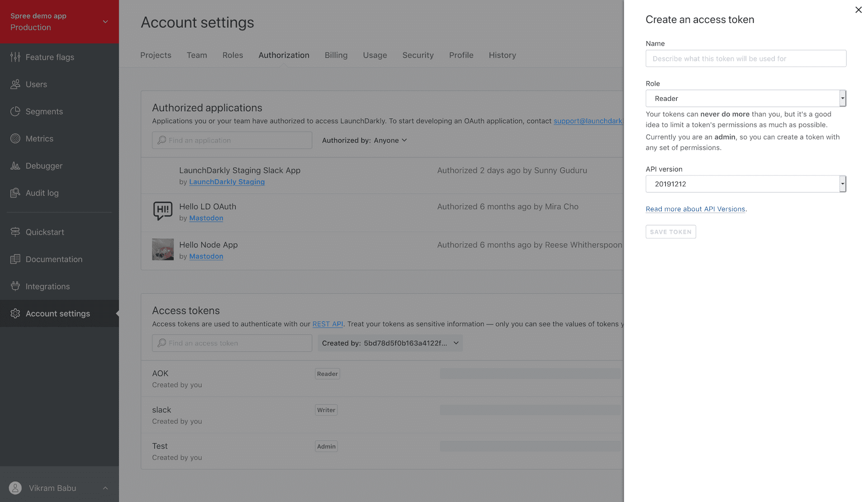
Task: Select the Account settings gear icon
Action: (15, 313)
